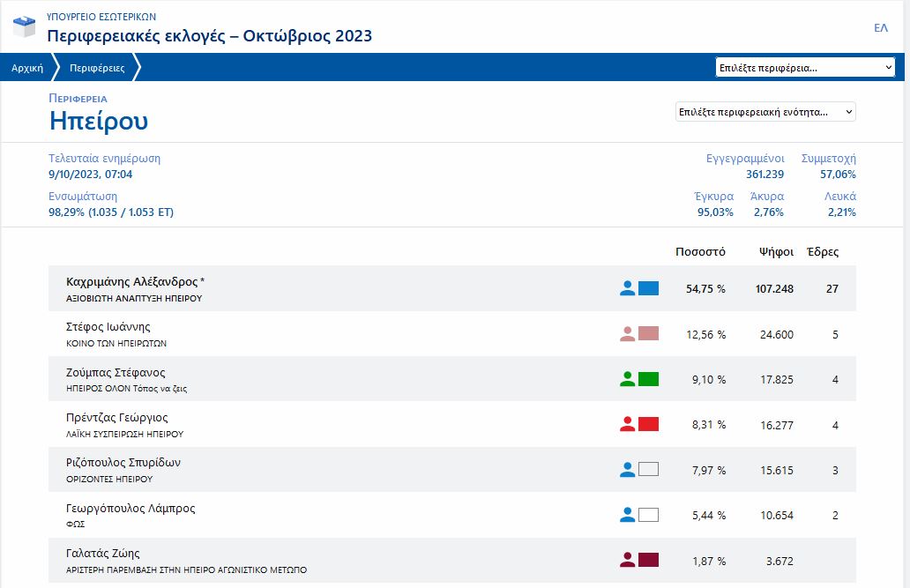Click the person icon for Ριζόπουλος Σπυρίδων
910x588 pixels.
(x=627, y=470)
